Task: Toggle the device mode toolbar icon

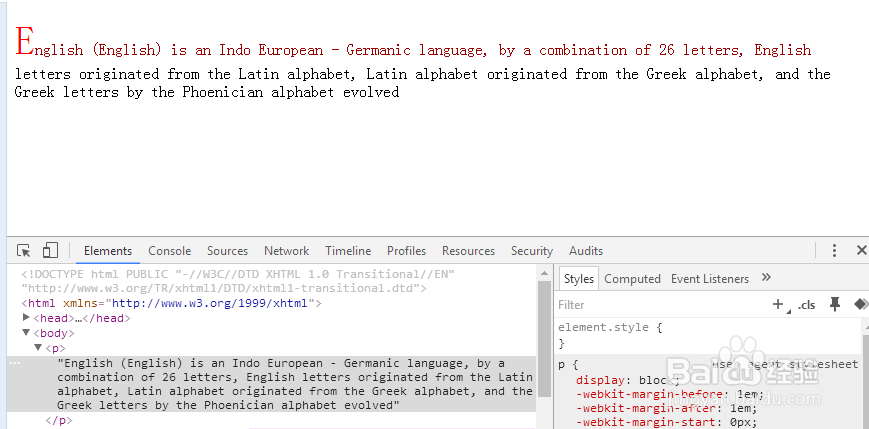Action: pos(50,251)
